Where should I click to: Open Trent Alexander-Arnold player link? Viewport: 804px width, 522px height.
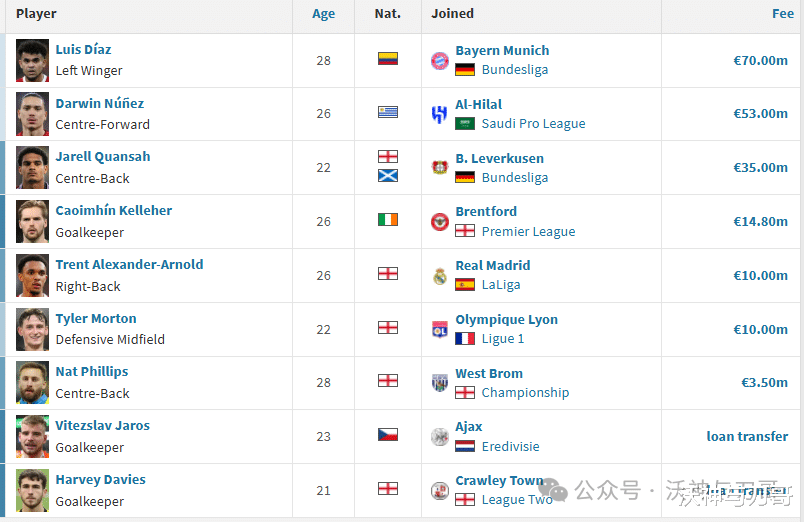129,264
